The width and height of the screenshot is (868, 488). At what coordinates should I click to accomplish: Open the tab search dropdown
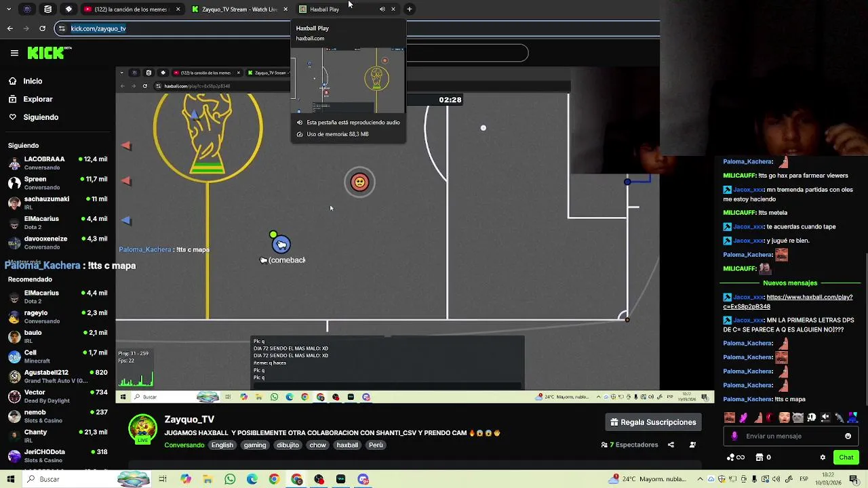(8, 9)
